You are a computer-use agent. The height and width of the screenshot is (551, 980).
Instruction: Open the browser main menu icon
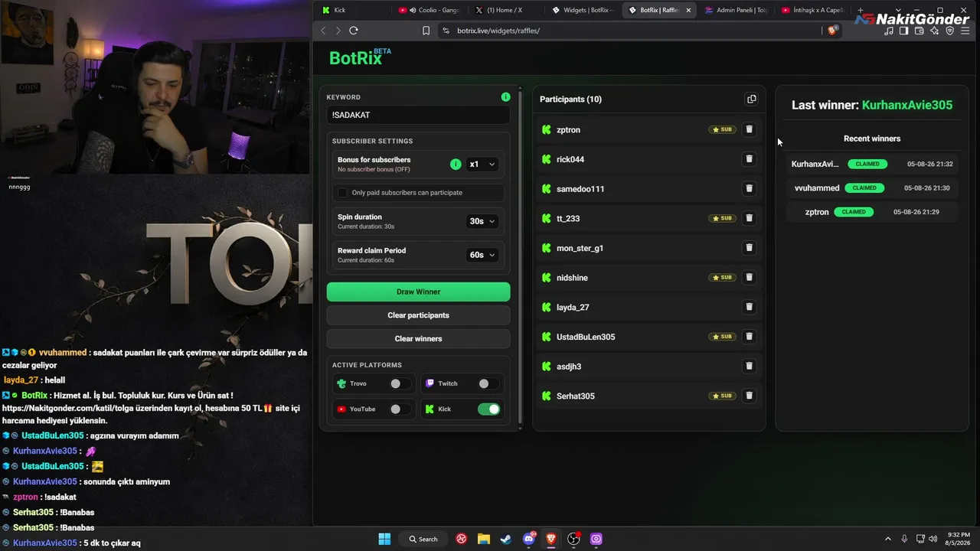click(x=965, y=31)
